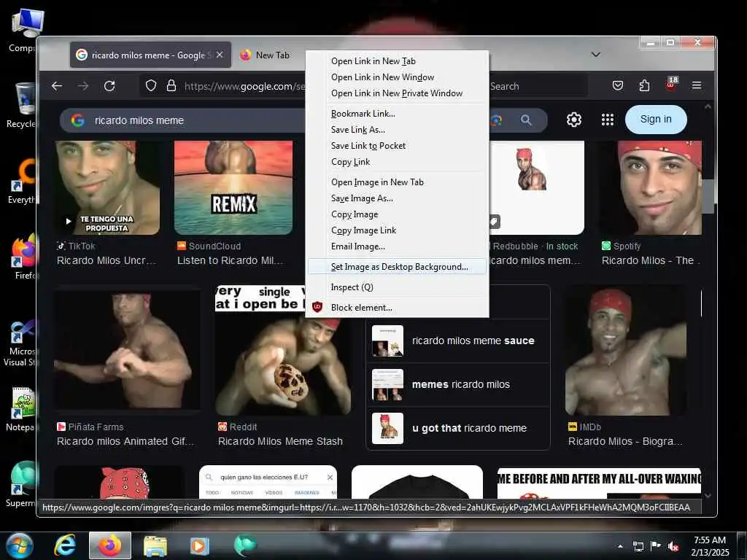Show hidden tray icons arrow

click(620, 546)
